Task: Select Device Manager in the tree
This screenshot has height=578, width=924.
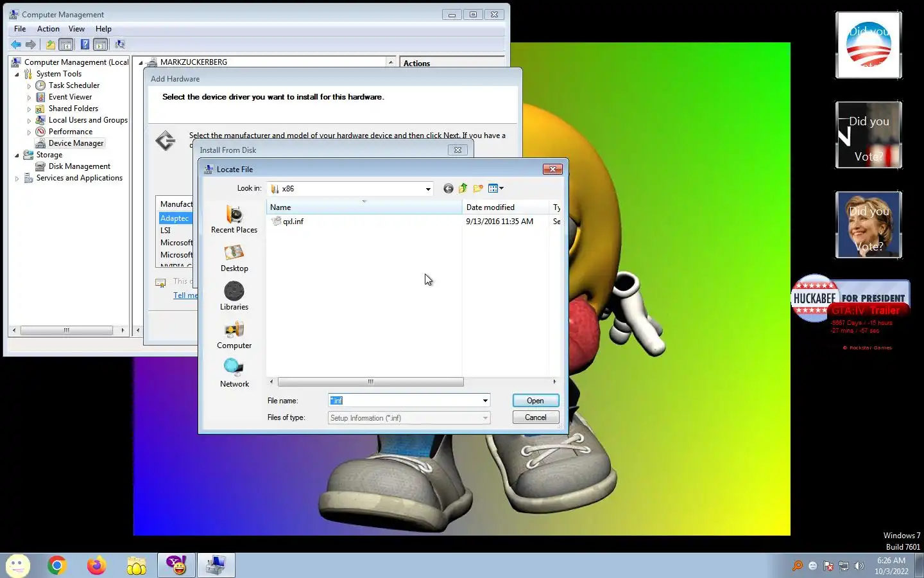Action: click(x=76, y=143)
